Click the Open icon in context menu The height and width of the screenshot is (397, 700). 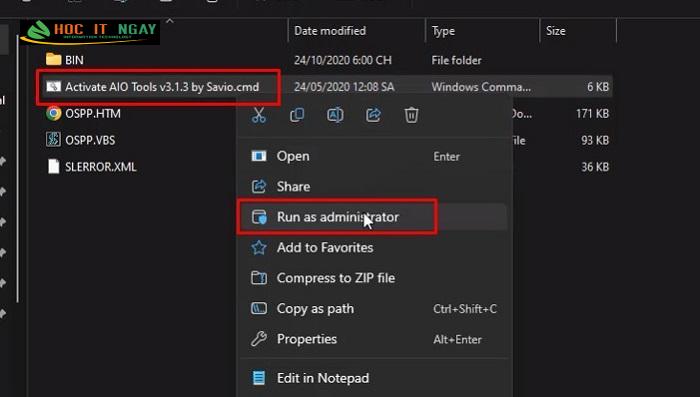point(259,156)
